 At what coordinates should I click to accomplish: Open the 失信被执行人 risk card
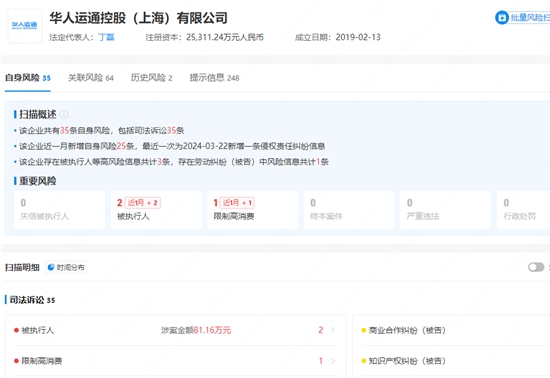(59, 210)
